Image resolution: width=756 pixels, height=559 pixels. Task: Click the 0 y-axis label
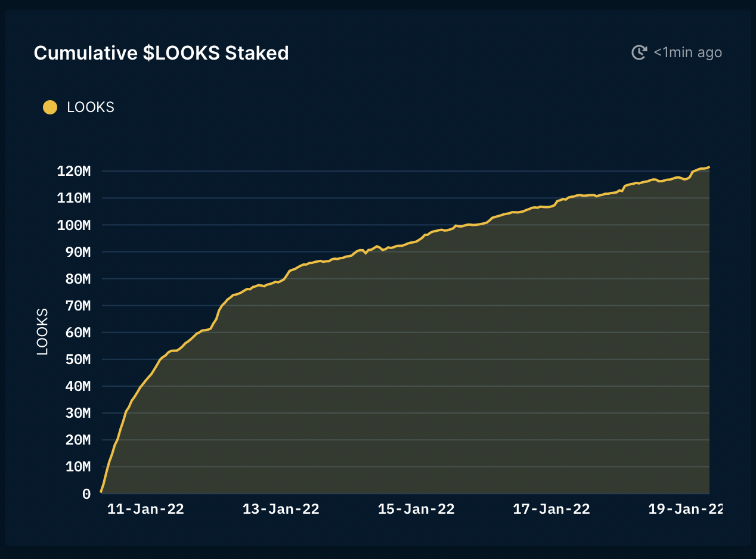[86, 494]
